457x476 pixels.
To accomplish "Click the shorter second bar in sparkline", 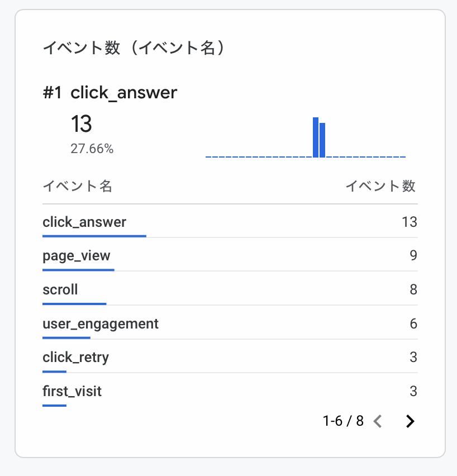I will tap(322, 140).
